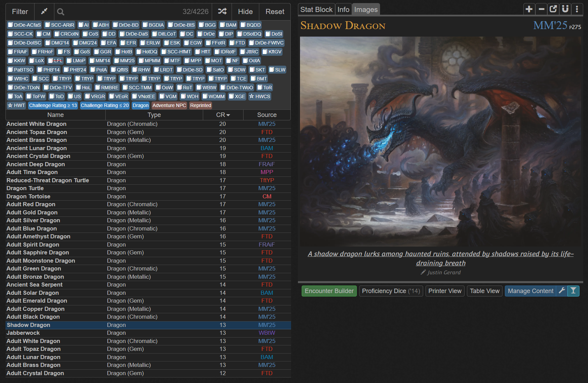Sort the list by the Name column
The height and width of the screenshot is (383, 588).
[55, 115]
